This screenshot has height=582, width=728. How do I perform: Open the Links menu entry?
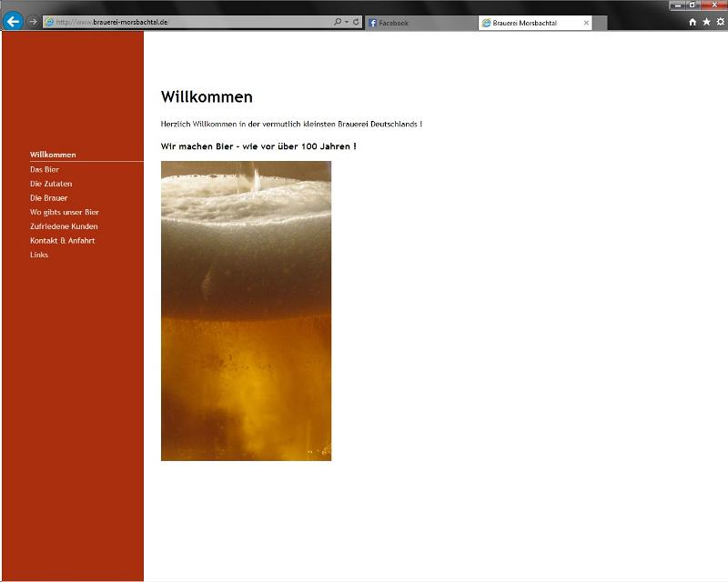39,255
